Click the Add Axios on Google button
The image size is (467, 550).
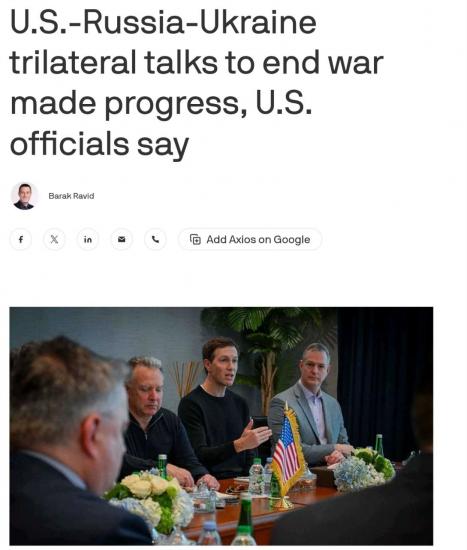250,239
